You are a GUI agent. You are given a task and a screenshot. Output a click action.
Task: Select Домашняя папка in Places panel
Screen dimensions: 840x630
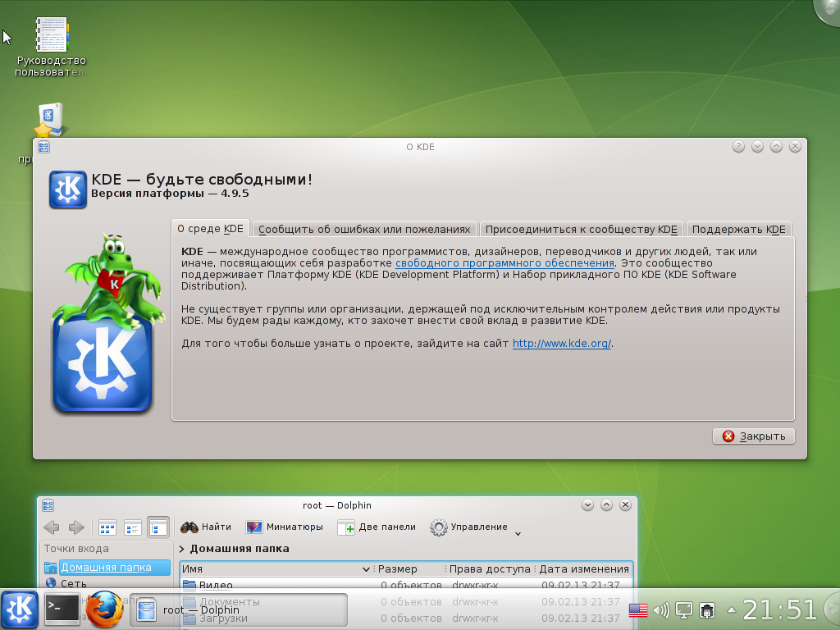click(x=106, y=568)
